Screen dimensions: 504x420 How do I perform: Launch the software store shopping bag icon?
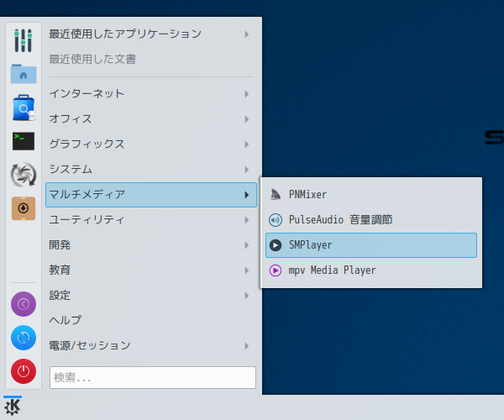pos(24,108)
